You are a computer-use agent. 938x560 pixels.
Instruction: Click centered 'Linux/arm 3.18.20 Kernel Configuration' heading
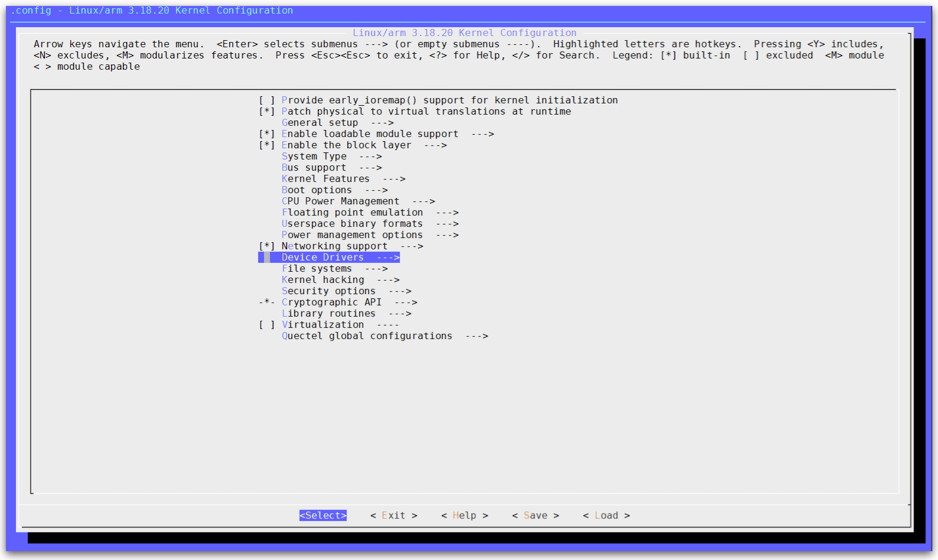[465, 33]
